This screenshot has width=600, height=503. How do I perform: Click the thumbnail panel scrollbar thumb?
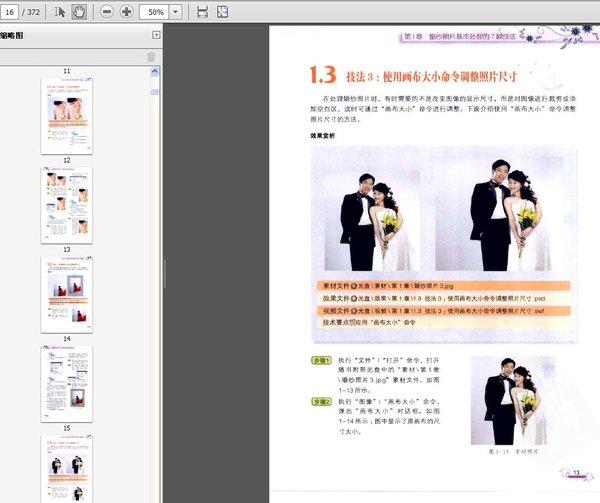(x=155, y=92)
